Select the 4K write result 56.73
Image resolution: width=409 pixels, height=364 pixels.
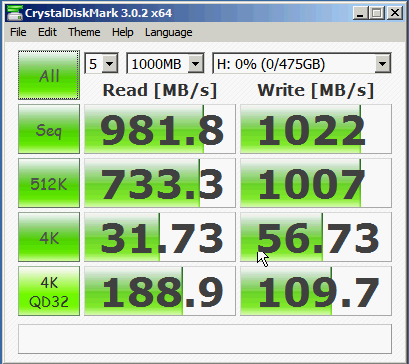click(x=316, y=237)
